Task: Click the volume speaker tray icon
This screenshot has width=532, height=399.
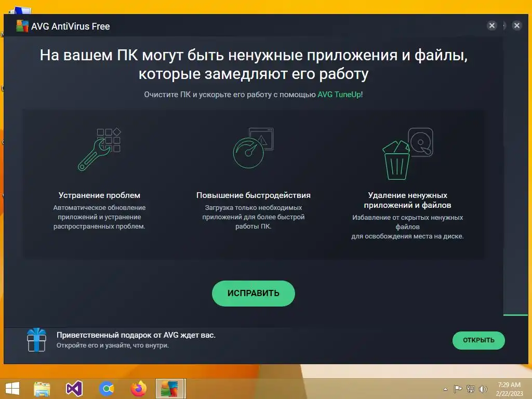Action: pos(483,389)
